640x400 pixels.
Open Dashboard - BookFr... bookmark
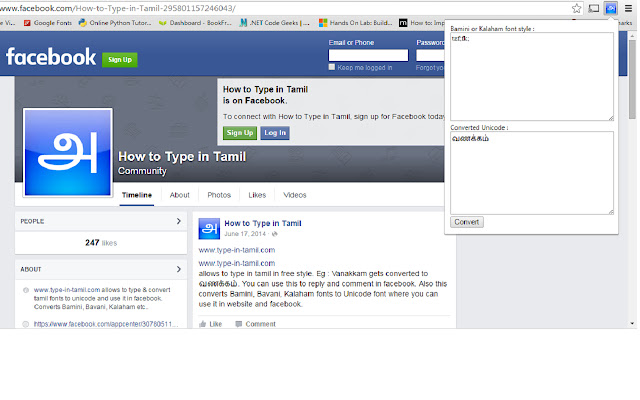tap(195, 23)
